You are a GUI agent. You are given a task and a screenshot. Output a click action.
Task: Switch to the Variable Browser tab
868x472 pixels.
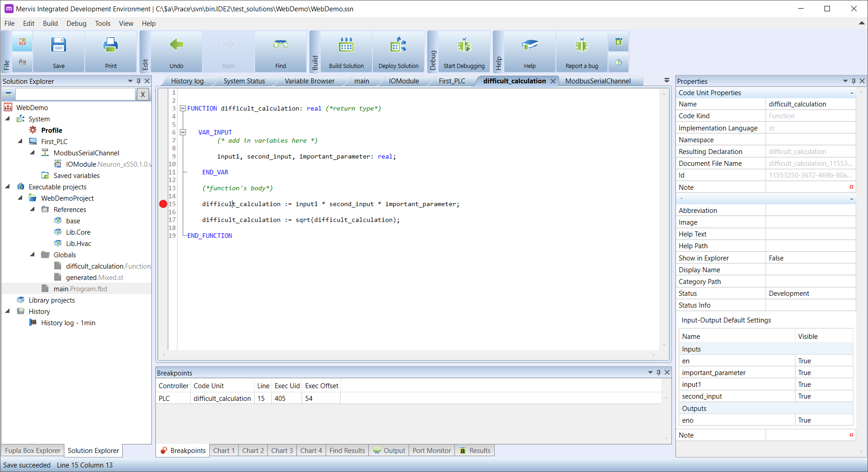pos(309,81)
